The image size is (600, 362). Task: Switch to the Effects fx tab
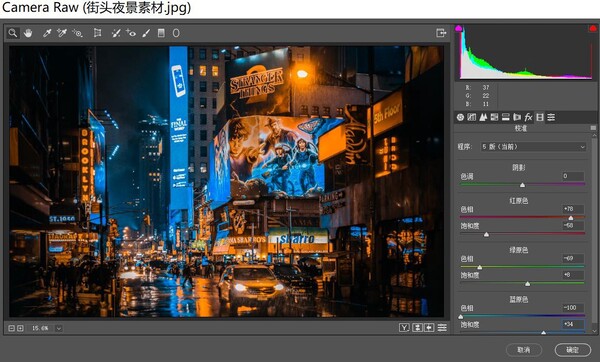tap(528, 117)
